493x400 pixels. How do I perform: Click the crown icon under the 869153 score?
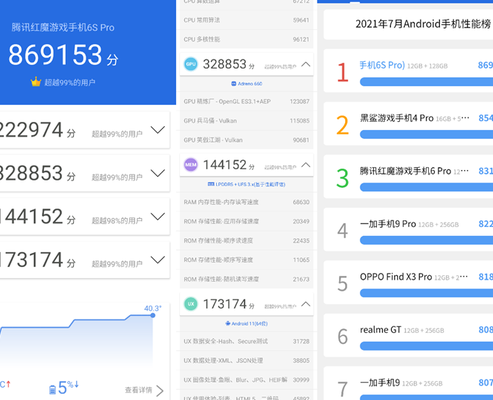pyautogui.click(x=36, y=82)
